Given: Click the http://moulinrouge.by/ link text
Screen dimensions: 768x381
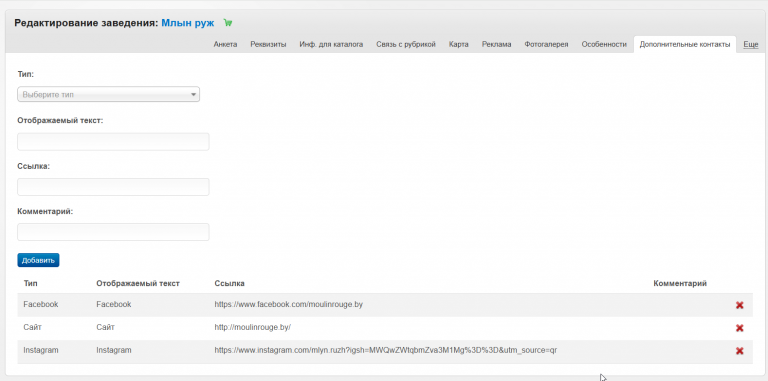Looking at the screenshot, I should tap(253, 327).
